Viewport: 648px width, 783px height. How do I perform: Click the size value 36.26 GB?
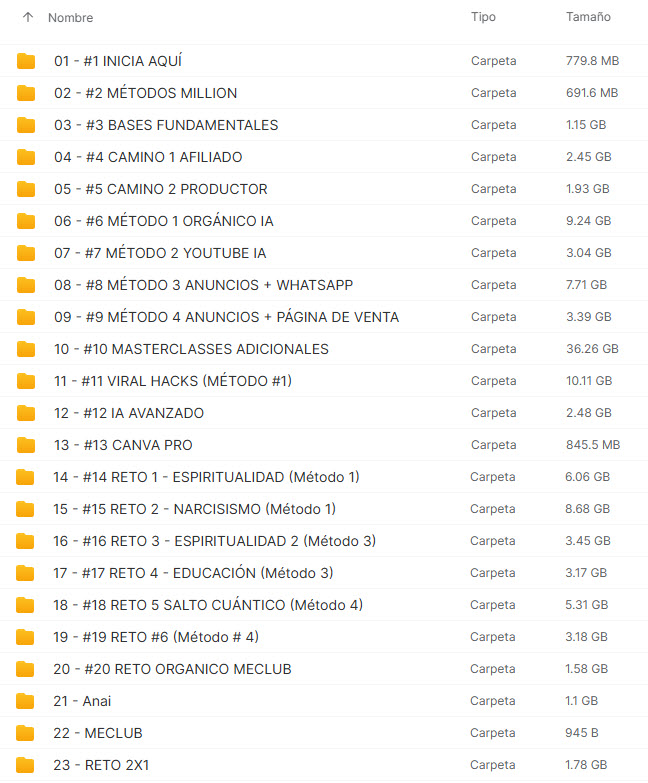pos(592,349)
